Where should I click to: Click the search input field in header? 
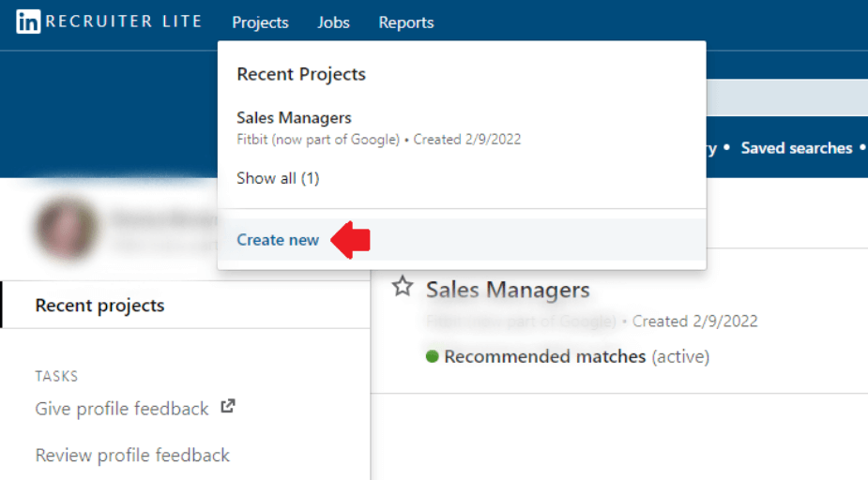(x=787, y=97)
